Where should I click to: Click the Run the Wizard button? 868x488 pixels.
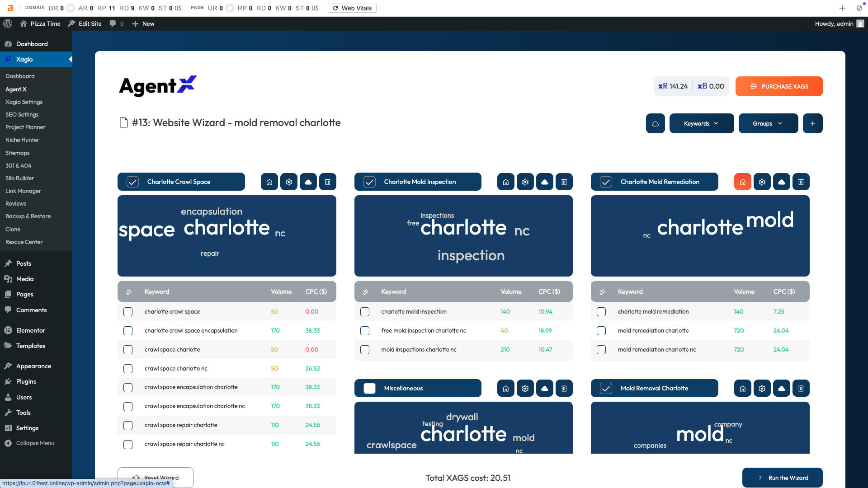click(x=783, y=478)
